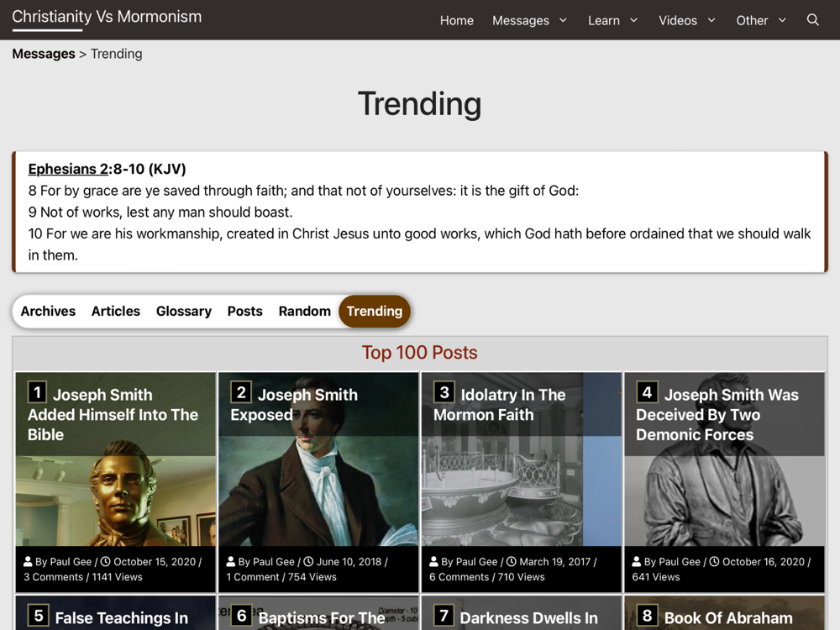Click clock icon beside June 10, 2018
This screenshot has height=630, width=840.
pyautogui.click(x=308, y=561)
